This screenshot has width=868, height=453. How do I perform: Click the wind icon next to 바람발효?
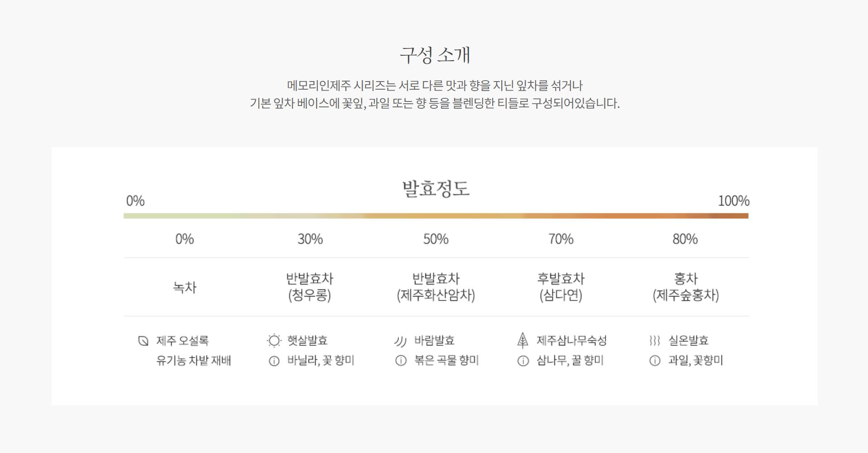(x=400, y=341)
